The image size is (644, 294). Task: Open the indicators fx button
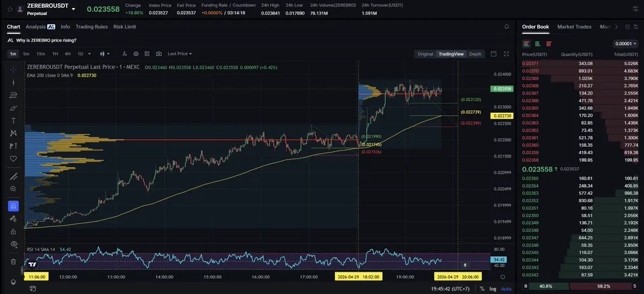click(125, 54)
